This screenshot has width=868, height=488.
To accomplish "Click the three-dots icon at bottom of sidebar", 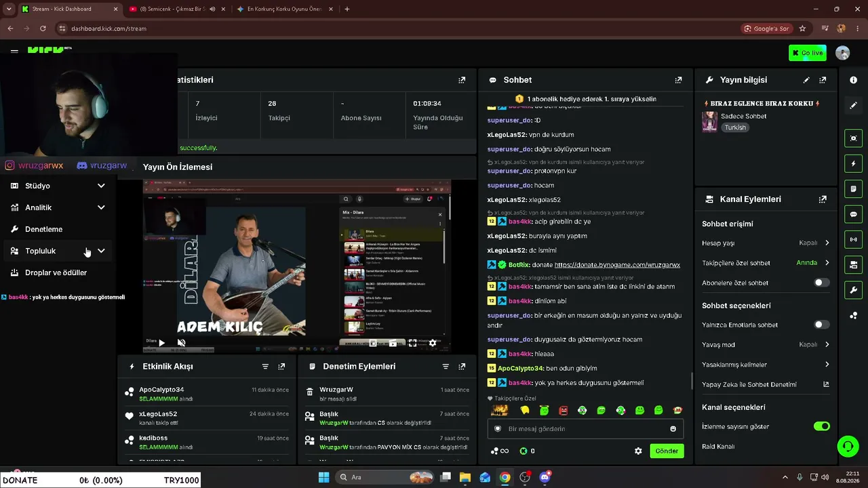I will tap(853, 315).
